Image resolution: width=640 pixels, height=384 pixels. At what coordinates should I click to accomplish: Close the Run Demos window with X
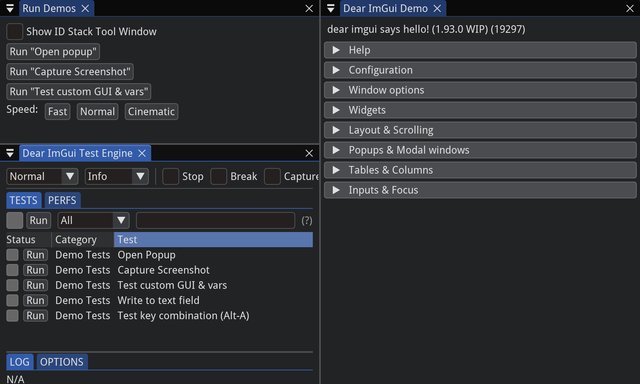309,8
